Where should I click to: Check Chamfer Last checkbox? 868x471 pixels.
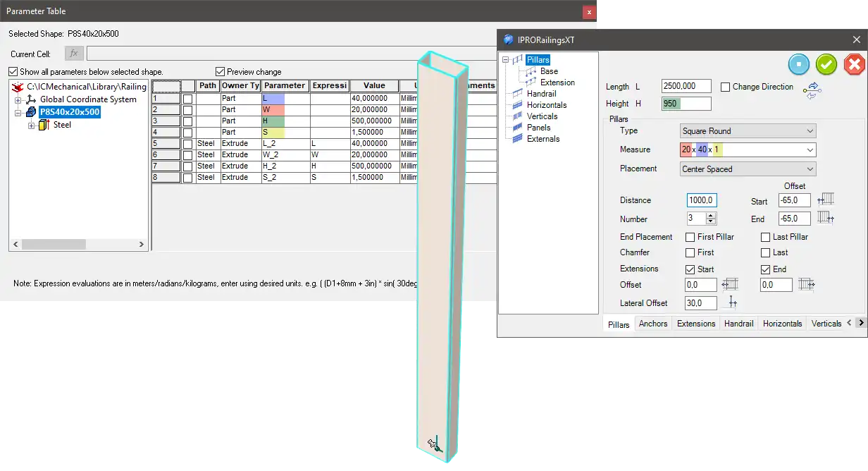(x=766, y=252)
